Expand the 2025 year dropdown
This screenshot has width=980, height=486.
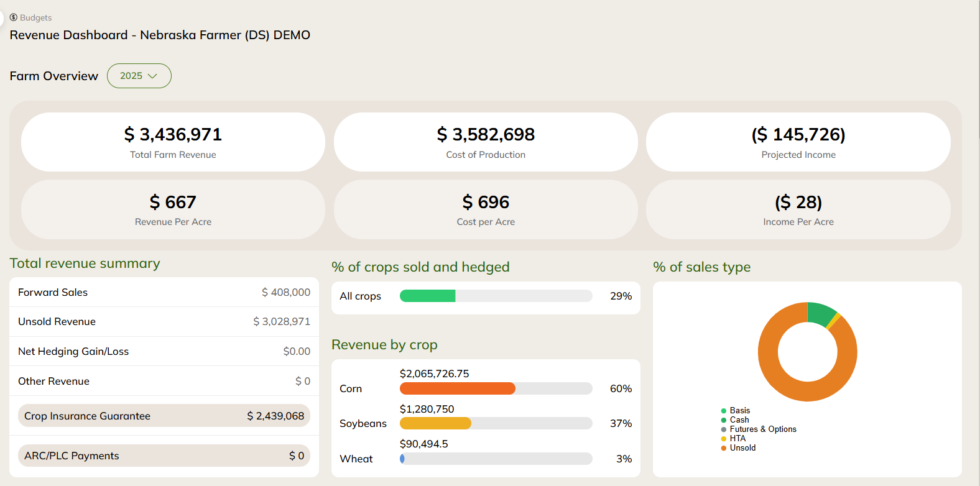[139, 76]
